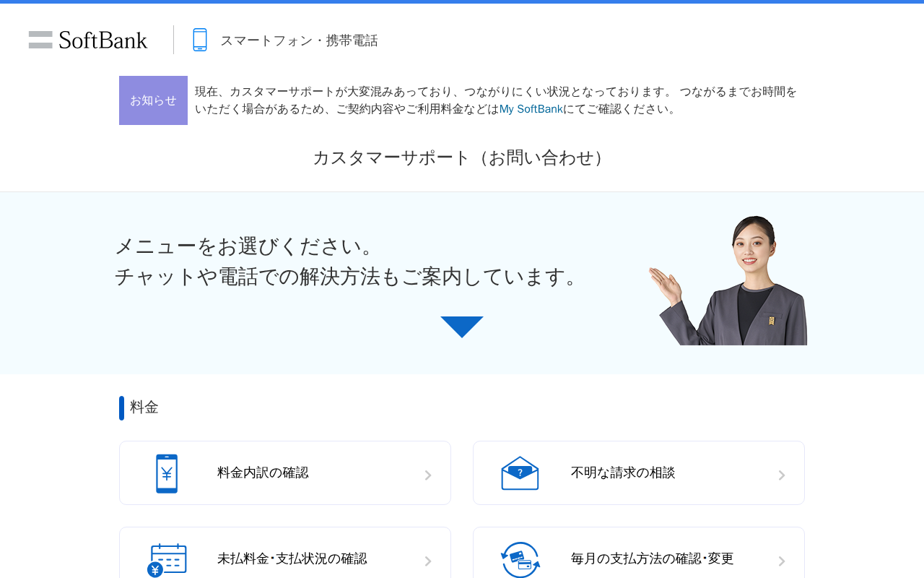The height and width of the screenshot is (578, 924).
Task: Click チャットや電話での解決方法もご案内しています。 text
Action: pyautogui.click(x=349, y=277)
